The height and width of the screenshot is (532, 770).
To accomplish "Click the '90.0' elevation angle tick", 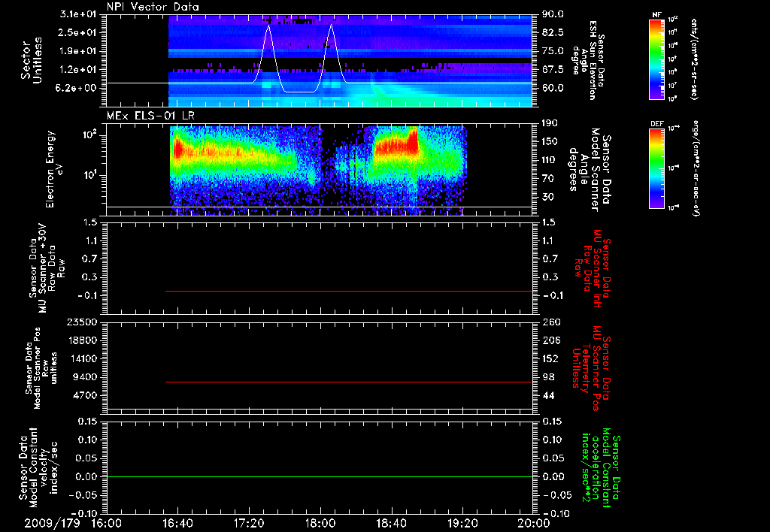I will point(553,14).
